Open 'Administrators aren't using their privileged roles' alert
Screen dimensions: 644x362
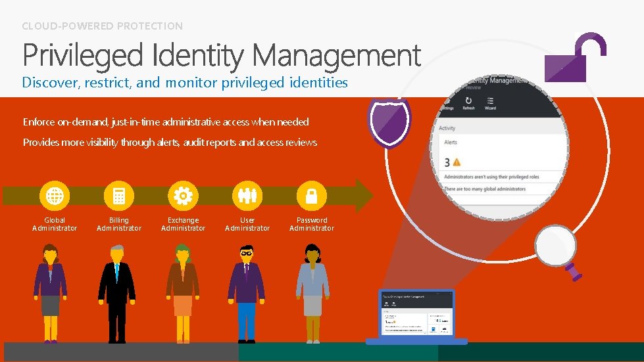tap(491, 177)
